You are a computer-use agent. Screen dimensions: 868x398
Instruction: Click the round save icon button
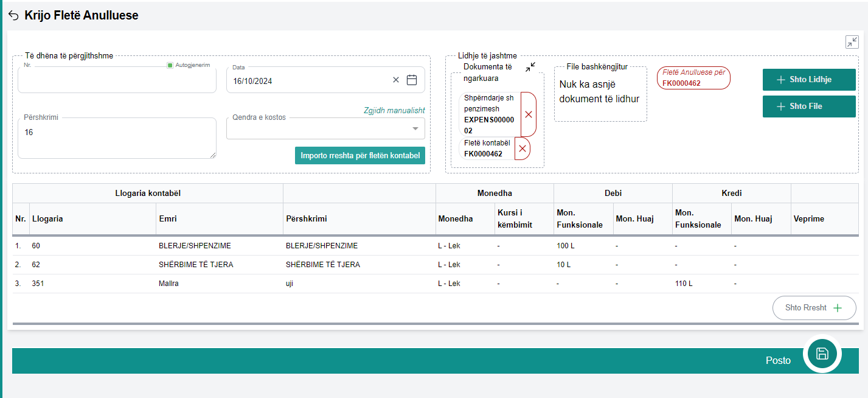click(x=822, y=354)
